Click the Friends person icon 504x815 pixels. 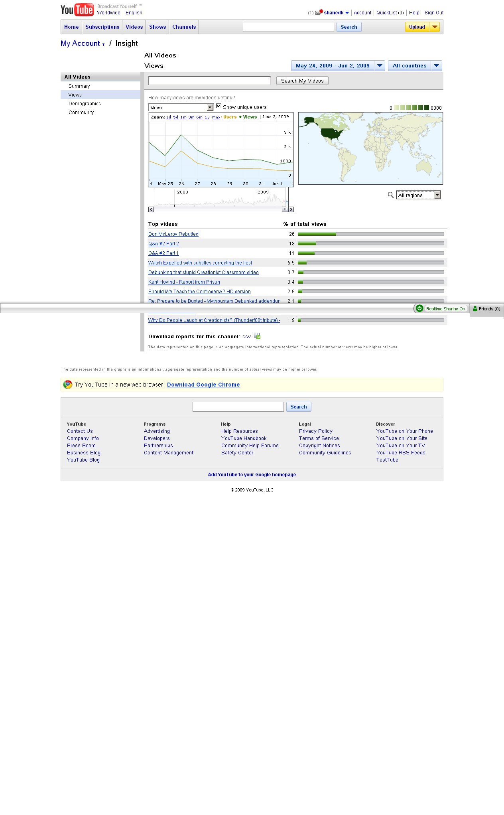point(475,309)
